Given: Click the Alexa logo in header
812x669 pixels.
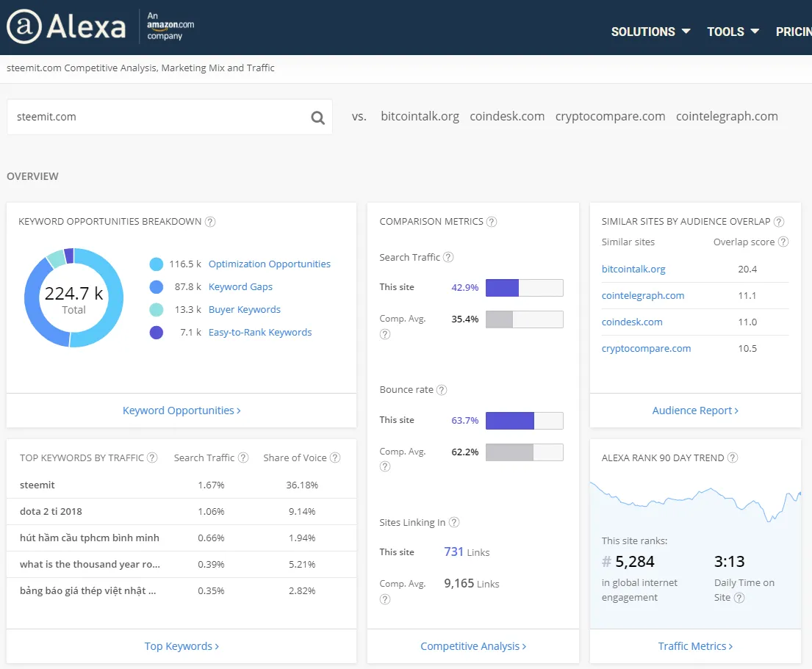Looking at the screenshot, I should [66, 27].
